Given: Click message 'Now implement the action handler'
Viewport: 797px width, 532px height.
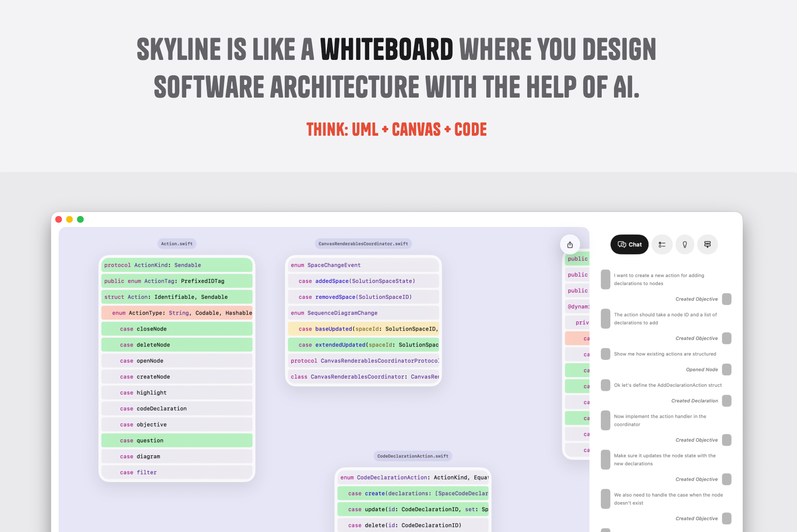Looking at the screenshot, I should 660,420.
